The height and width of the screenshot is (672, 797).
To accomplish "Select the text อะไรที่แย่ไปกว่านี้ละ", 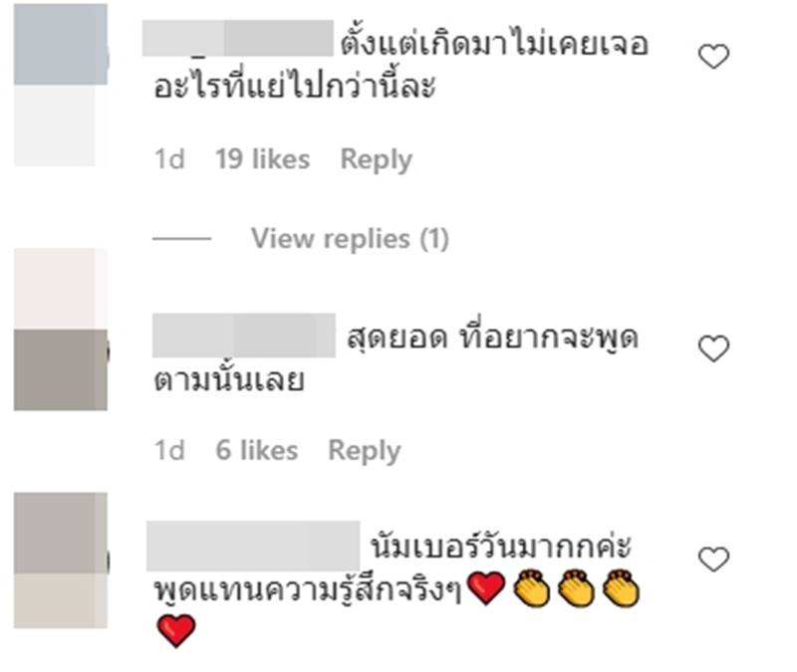I will (x=295, y=85).
